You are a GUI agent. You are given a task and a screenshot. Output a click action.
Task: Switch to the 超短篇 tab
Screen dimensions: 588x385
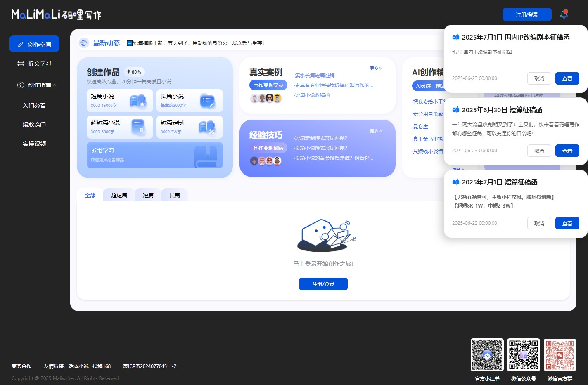tap(119, 195)
